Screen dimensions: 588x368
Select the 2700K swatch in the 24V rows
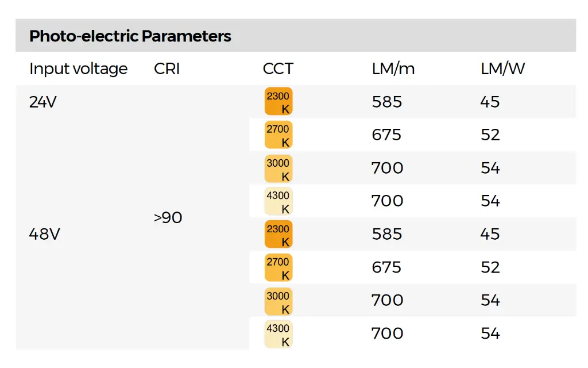(x=278, y=135)
